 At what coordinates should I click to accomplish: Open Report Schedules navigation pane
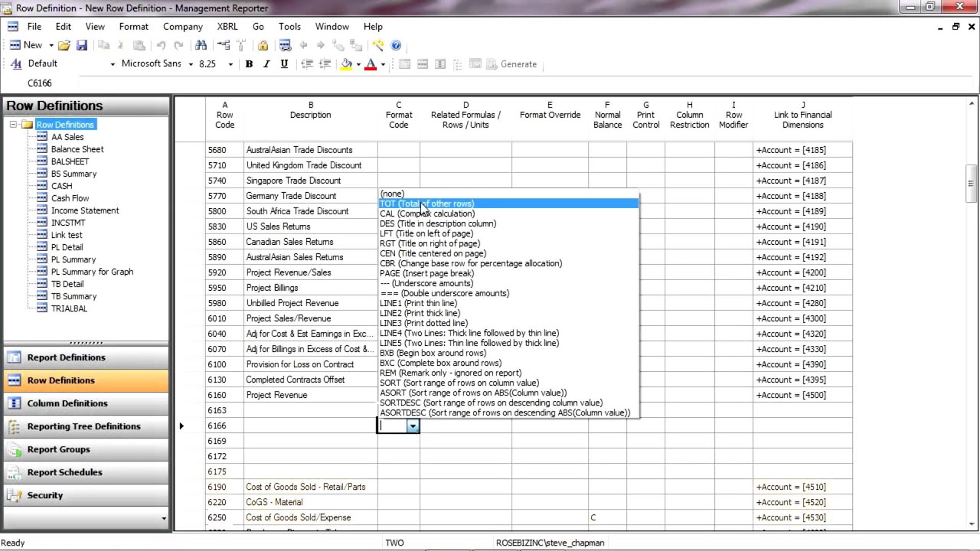(x=86, y=472)
